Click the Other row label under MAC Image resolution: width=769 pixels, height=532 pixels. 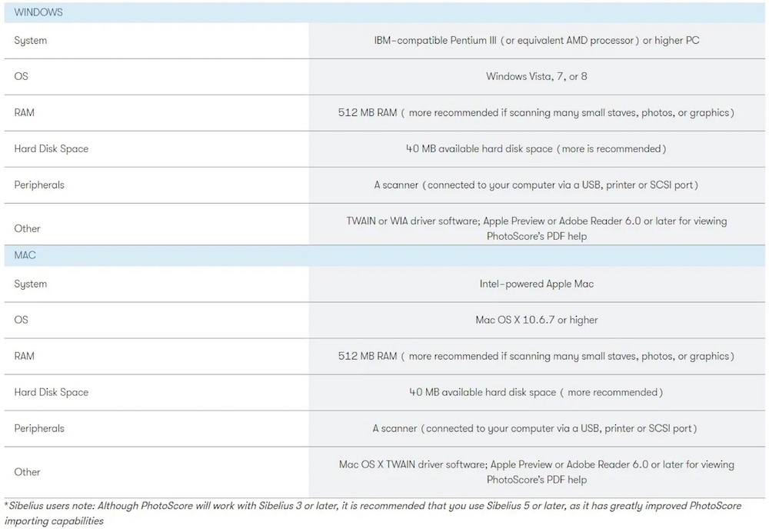(28, 472)
